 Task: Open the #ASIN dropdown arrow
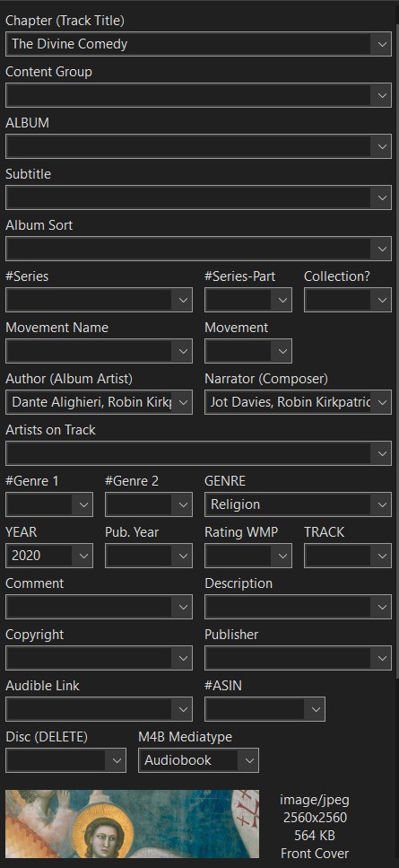point(316,709)
